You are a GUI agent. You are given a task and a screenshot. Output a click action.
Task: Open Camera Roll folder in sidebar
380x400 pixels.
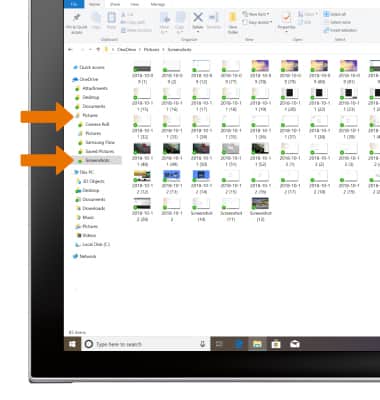[94, 124]
